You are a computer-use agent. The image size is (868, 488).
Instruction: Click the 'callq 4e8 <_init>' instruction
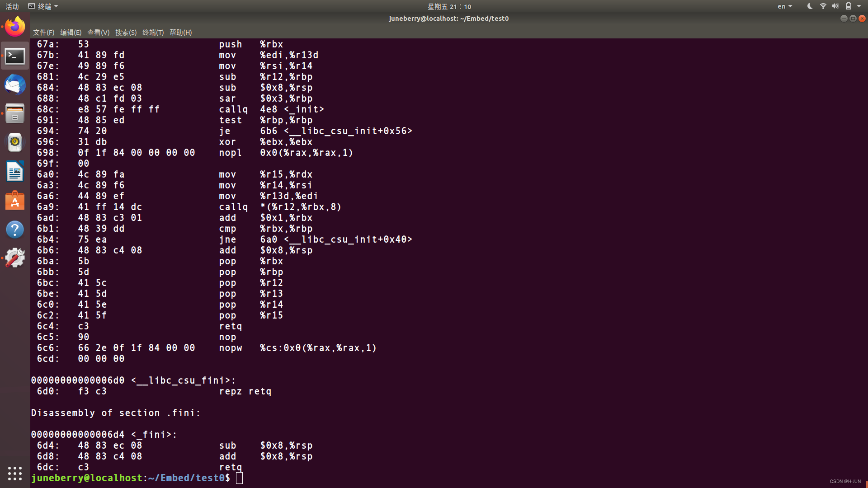[x=271, y=109]
